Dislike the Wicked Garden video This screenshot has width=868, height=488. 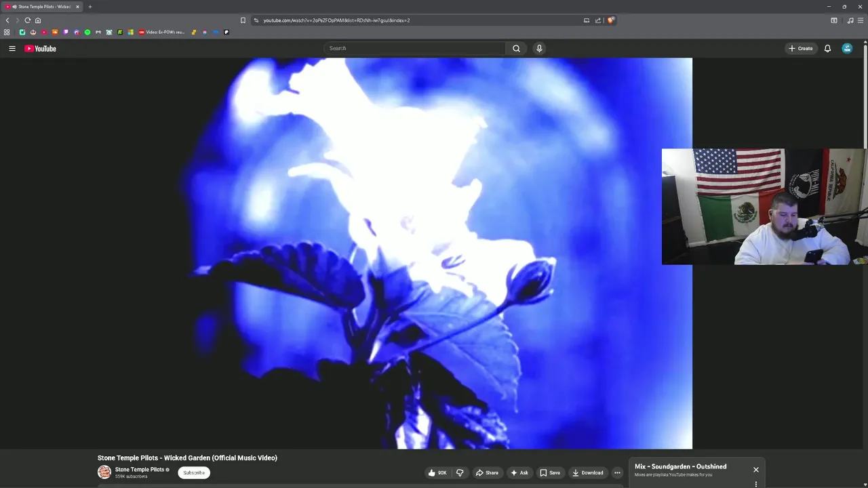460,472
